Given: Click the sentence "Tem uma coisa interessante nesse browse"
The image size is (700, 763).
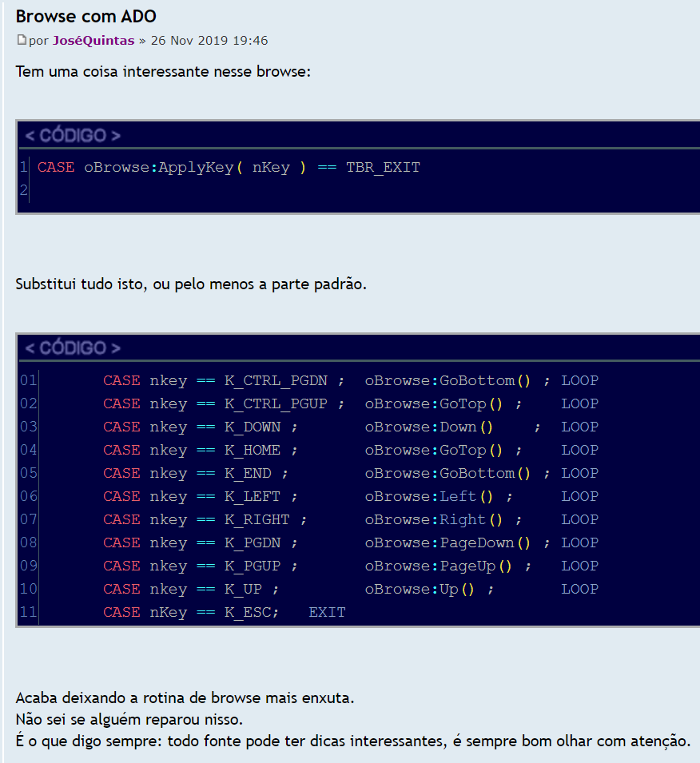Looking at the screenshot, I should point(163,72).
